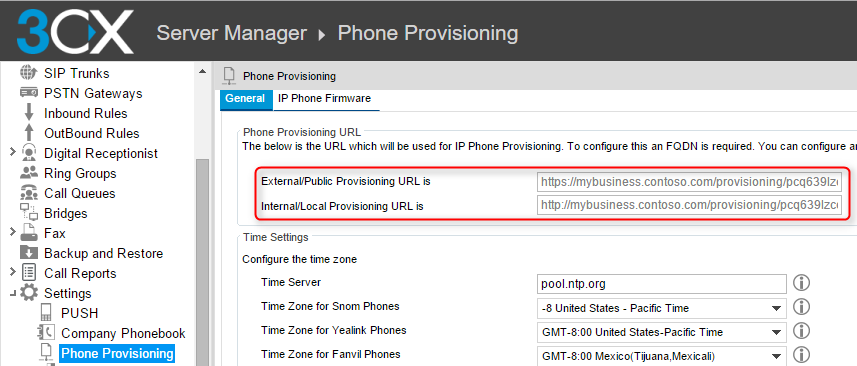Open Time Zone for Snom Phones dropdown
This screenshot has width=857, height=366.
[662, 308]
